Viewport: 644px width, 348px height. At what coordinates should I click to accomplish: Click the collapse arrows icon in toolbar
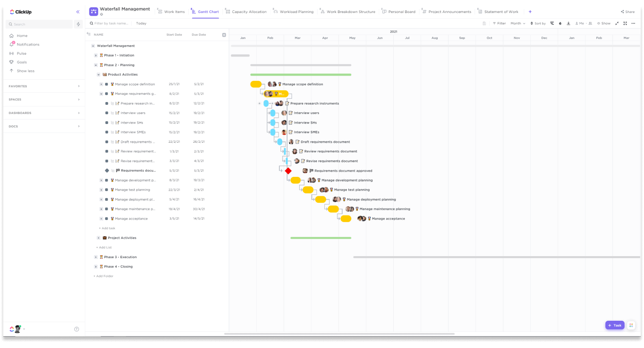617,24
